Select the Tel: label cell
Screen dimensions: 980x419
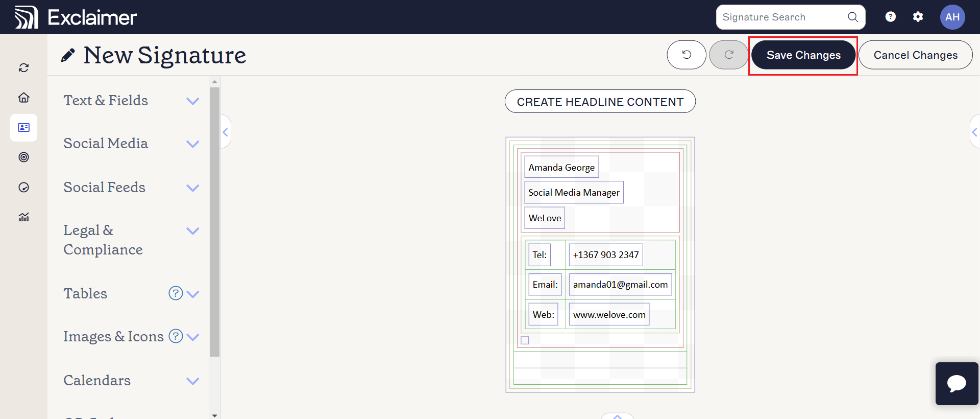pyautogui.click(x=540, y=254)
